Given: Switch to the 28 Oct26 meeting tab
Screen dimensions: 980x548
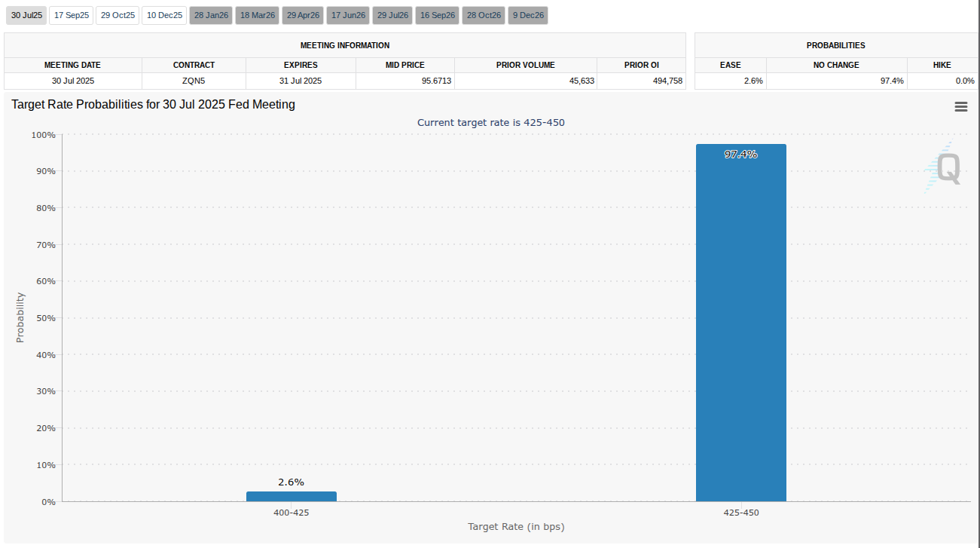Looking at the screenshot, I should click(x=484, y=15).
